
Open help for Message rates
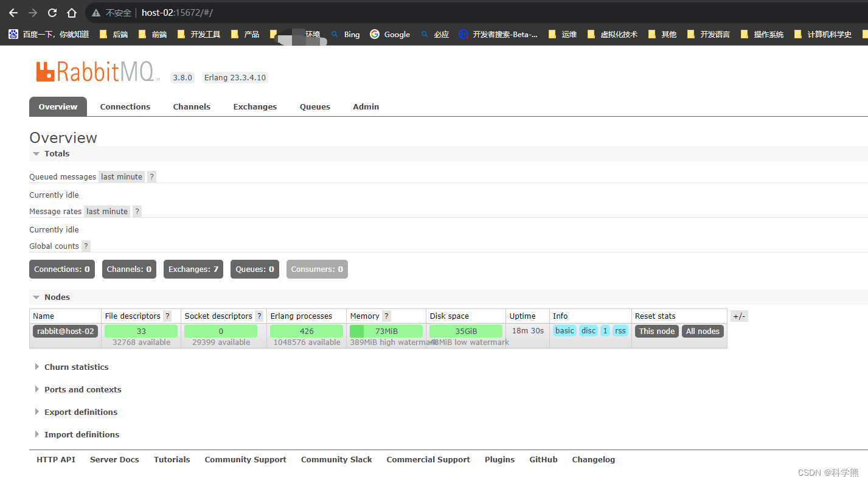(137, 212)
